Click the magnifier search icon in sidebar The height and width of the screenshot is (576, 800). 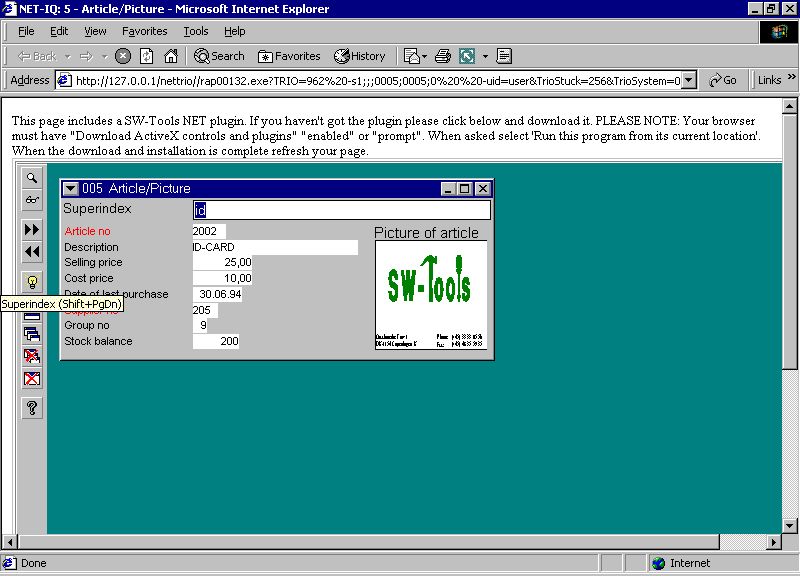tap(32, 177)
